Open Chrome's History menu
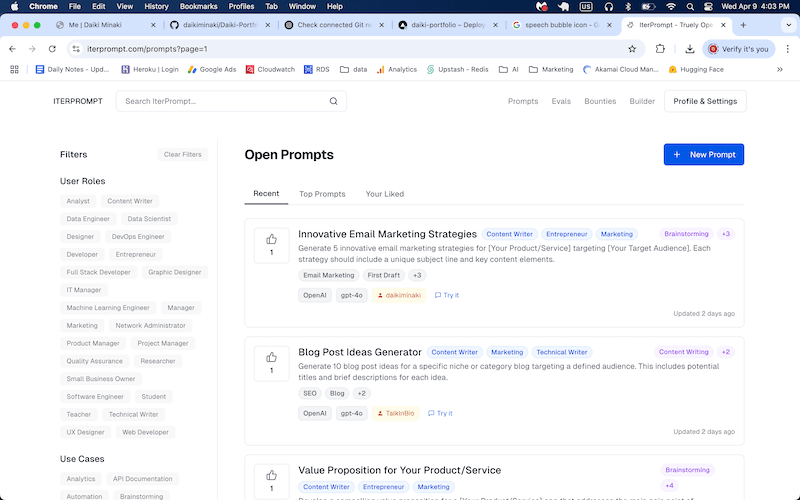The width and height of the screenshot is (800, 500). (x=156, y=7)
